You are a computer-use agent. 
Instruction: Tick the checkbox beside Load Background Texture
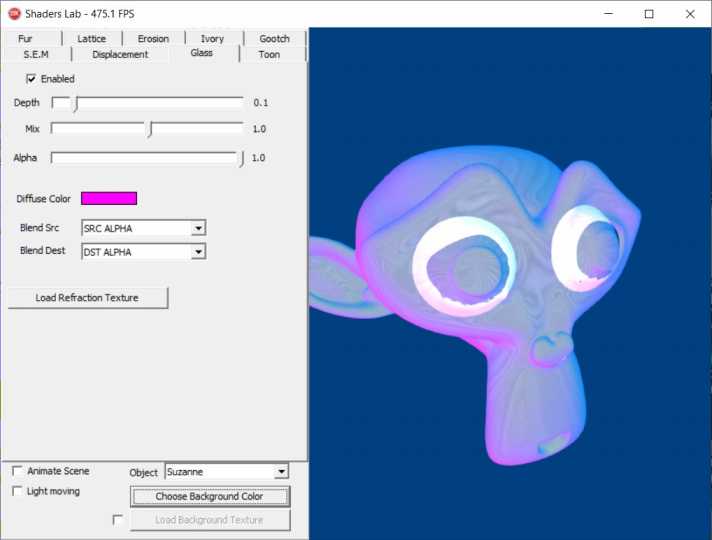(x=118, y=520)
